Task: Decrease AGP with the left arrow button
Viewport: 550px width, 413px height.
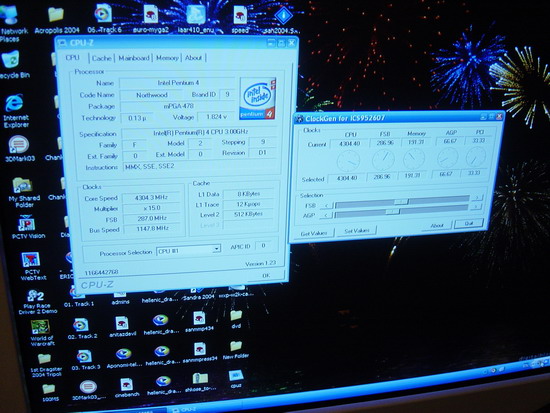Action: click(x=326, y=215)
